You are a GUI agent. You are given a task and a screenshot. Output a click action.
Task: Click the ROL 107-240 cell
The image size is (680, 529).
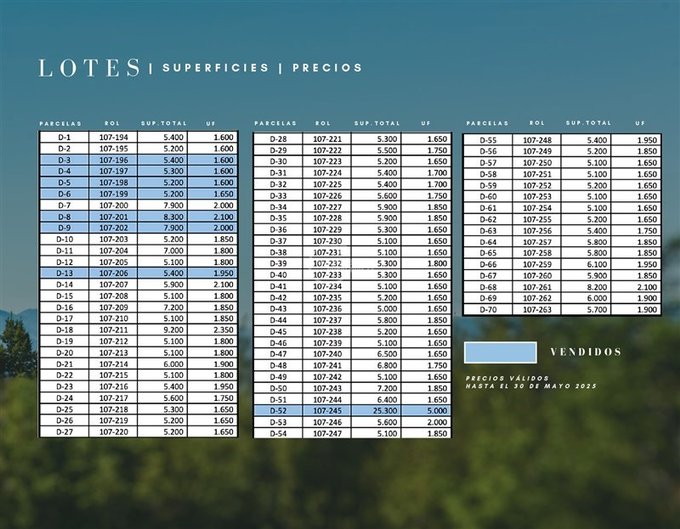(x=327, y=354)
